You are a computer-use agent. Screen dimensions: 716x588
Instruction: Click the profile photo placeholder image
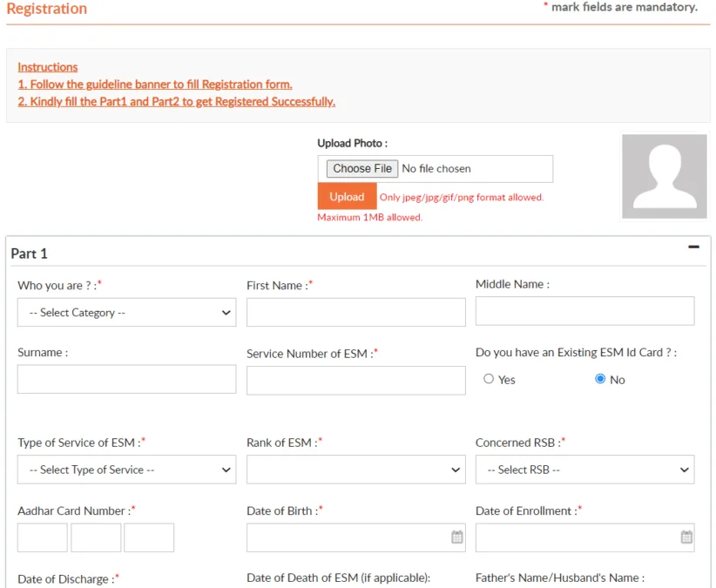click(665, 176)
